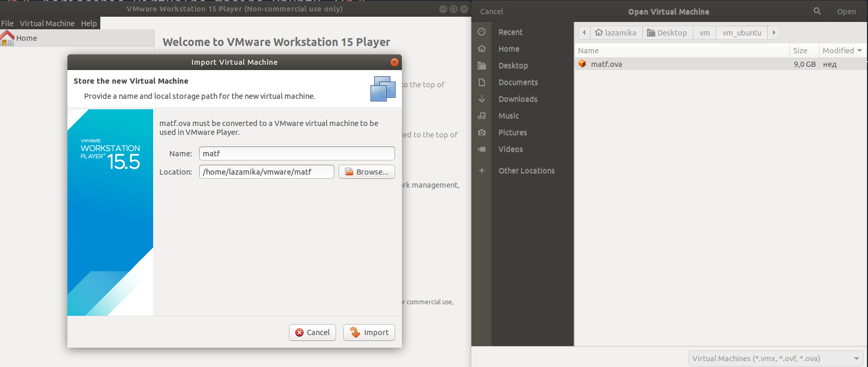Navigate path bar forward with right arrow
The image size is (868, 367).
click(774, 32)
